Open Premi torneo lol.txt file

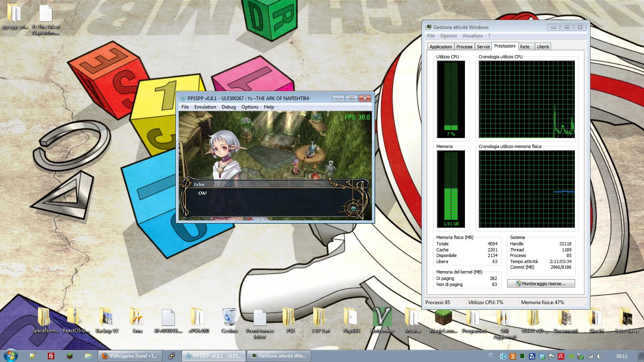tap(260, 323)
